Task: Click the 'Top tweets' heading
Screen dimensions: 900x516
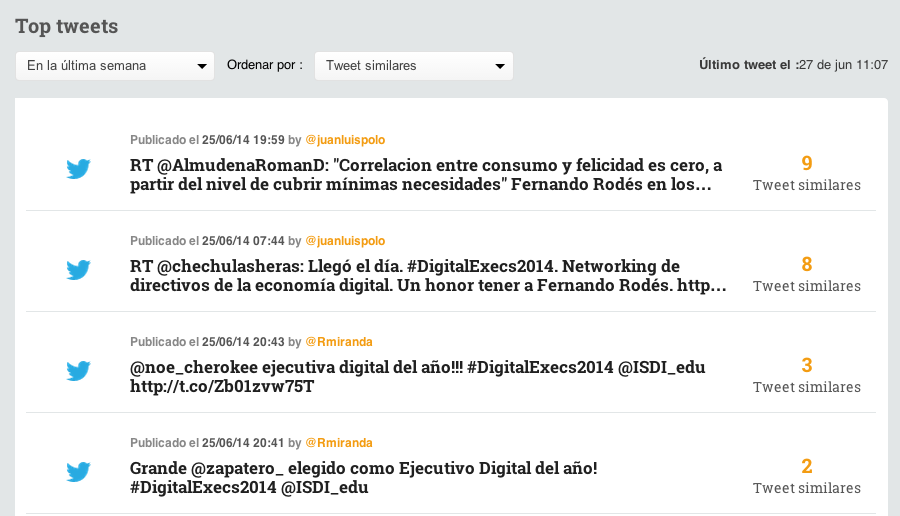Action: (x=67, y=26)
